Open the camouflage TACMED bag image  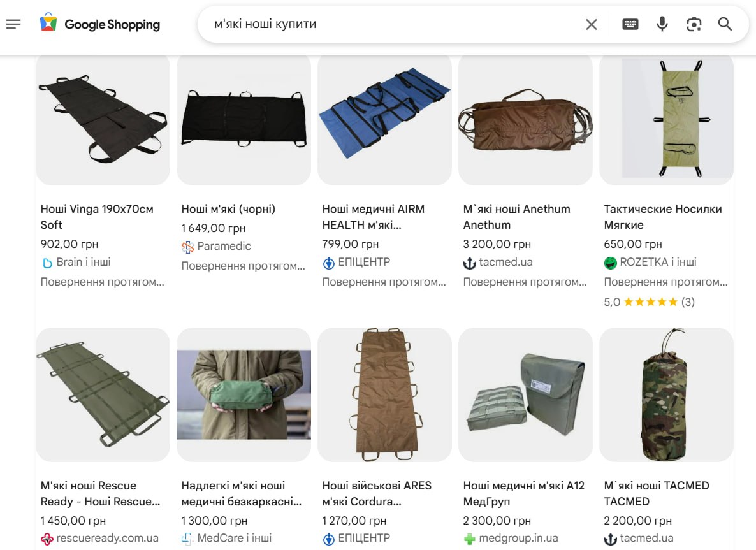click(666, 394)
